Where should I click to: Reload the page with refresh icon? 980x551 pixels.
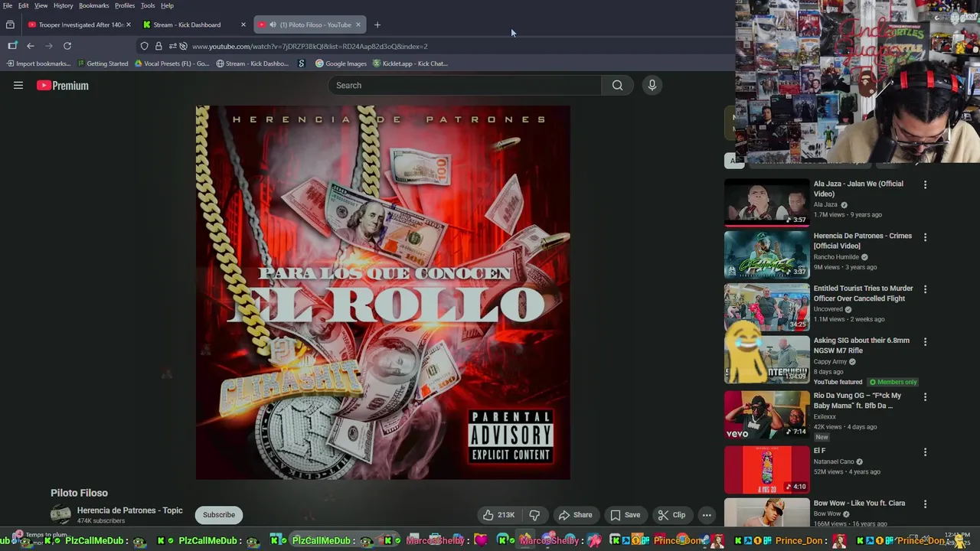(x=67, y=46)
